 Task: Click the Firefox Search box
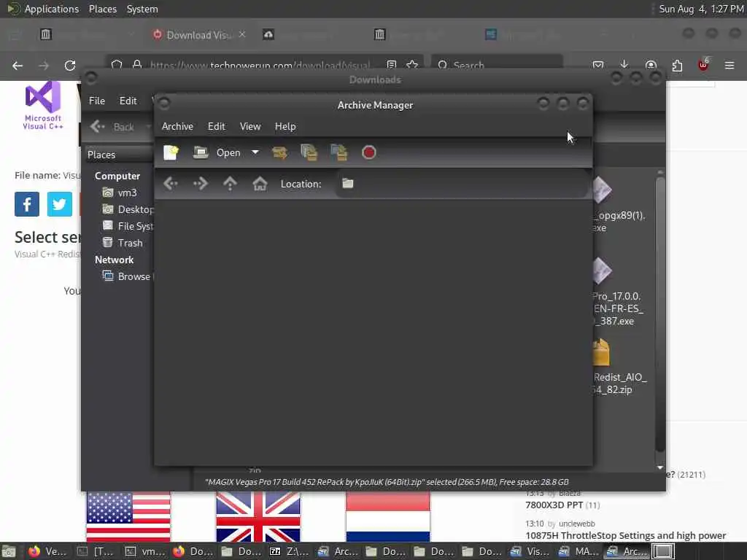coord(497,65)
